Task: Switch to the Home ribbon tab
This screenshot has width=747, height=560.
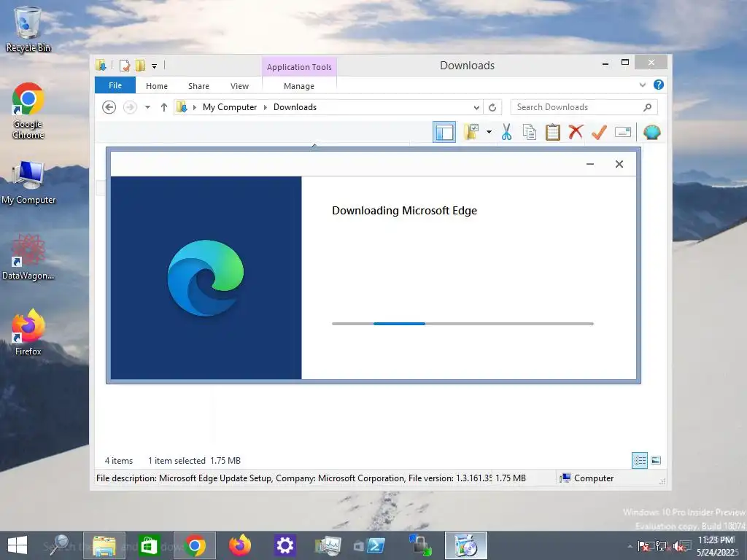Action: [157, 86]
